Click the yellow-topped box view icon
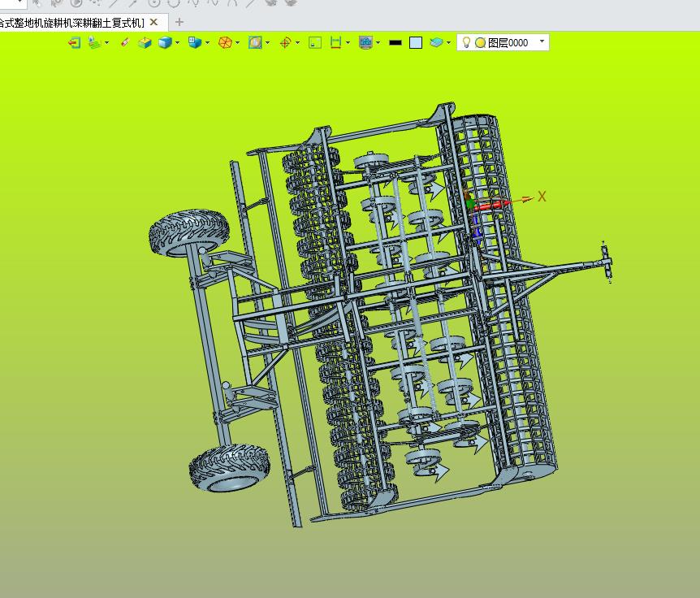 pos(145,43)
